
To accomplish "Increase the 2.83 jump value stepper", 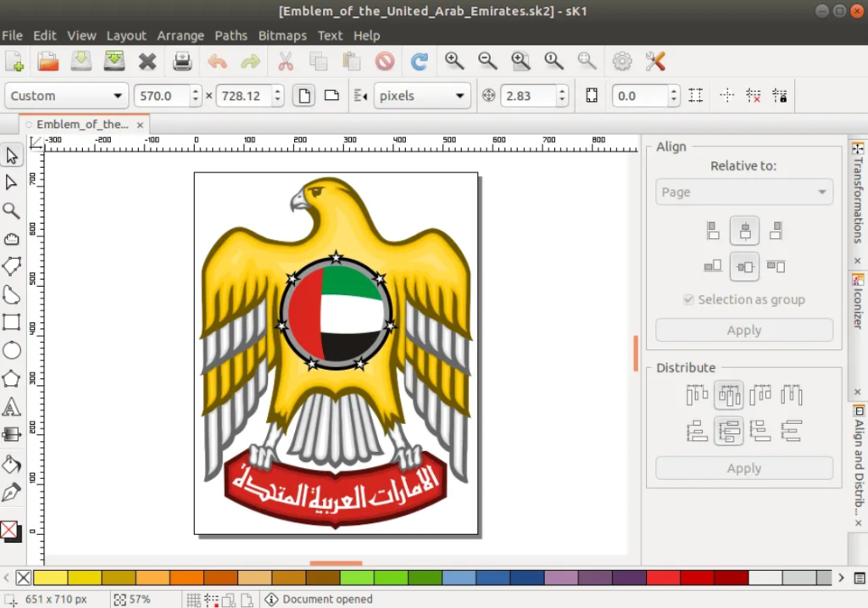I will (562, 90).
